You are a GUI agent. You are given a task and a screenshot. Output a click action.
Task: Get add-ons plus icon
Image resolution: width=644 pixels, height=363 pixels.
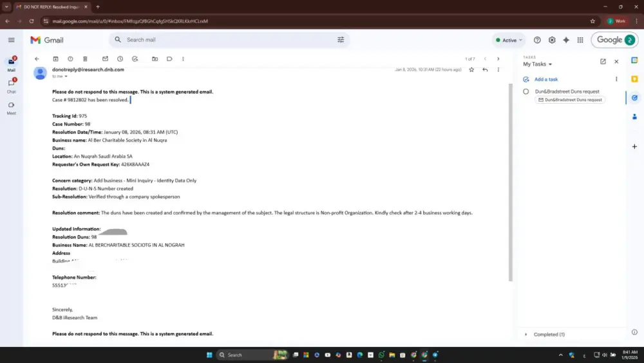click(x=634, y=146)
